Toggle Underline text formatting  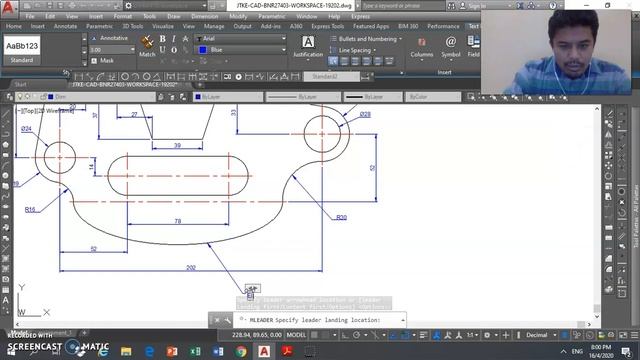pos(162,50)
